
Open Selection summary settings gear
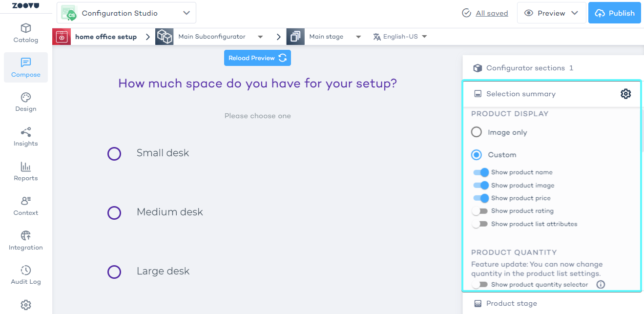[x=625, y=93]
